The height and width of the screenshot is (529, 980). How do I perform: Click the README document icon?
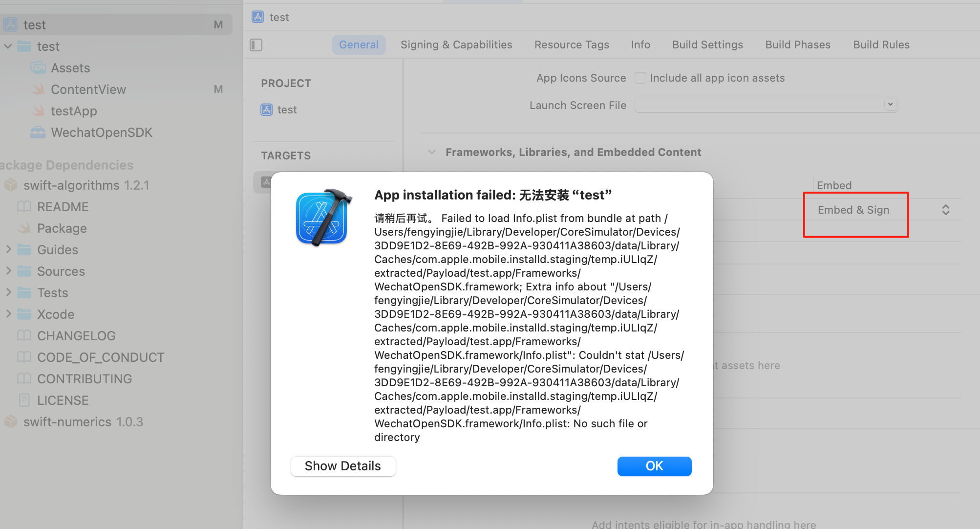(24, 207)
